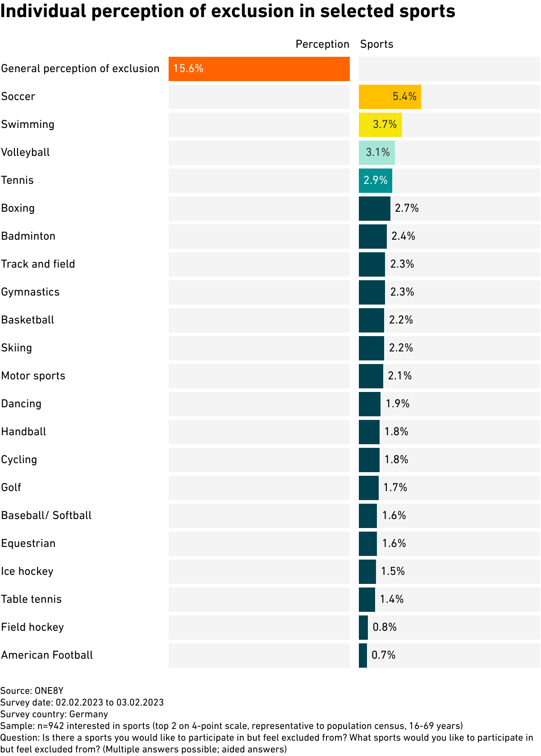541x756 pixels.
Task: Click the teal Tennis 2.9% bar
Action: (375, 181)
